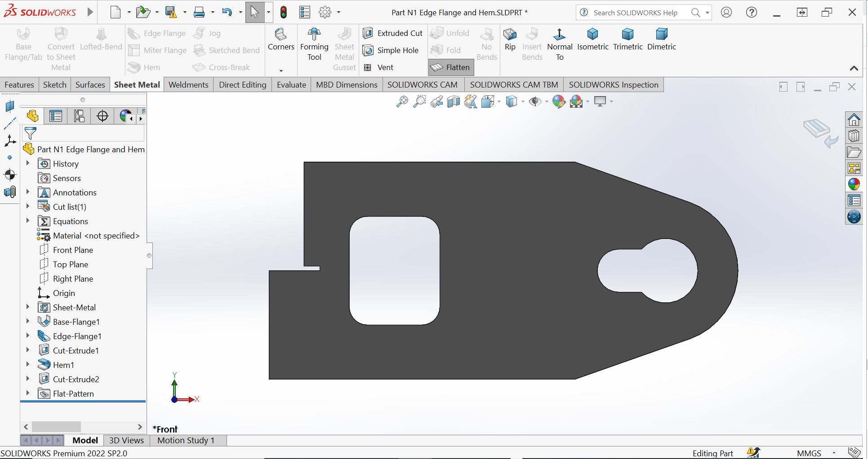
Task: Switch to Dimetric view
Action: click(662, 40)
